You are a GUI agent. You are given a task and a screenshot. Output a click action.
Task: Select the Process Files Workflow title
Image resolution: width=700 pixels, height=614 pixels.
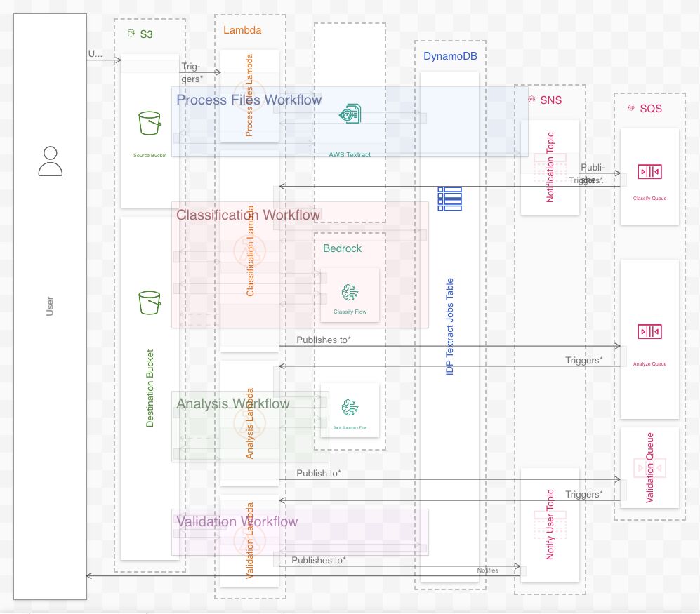pos(249,100)
